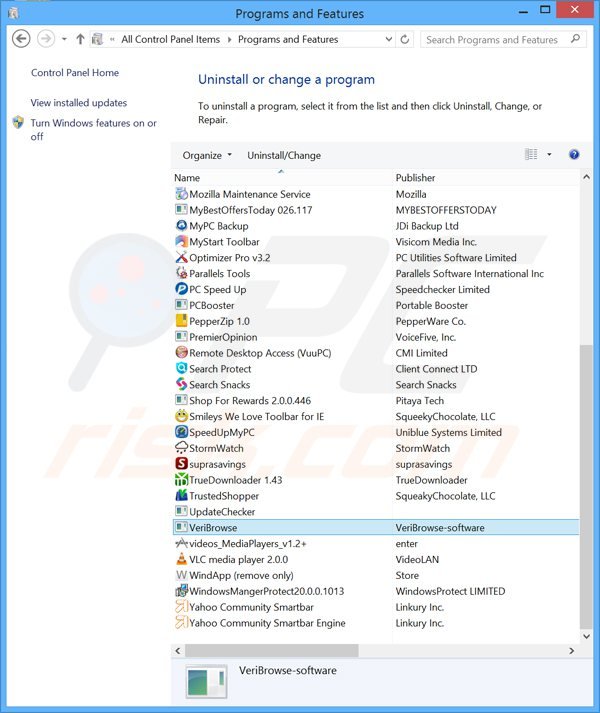The height and width of the screenshot is (713, 600).
Task: Click the WindowsMangerProtect icon
Action: [x=181, y=591]
